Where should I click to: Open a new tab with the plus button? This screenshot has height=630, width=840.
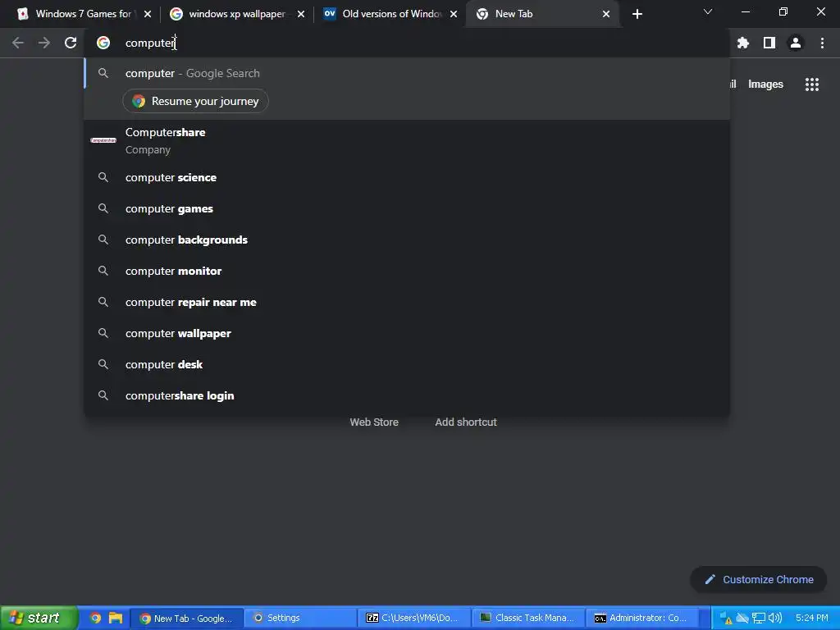(x=637, y=14)
